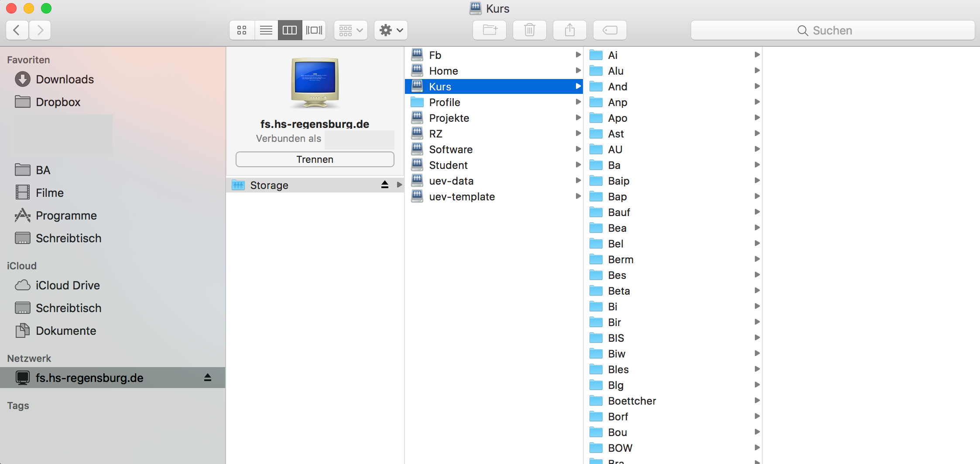Click the Suchen search field

pyautogui.click(x=832, y=30)
